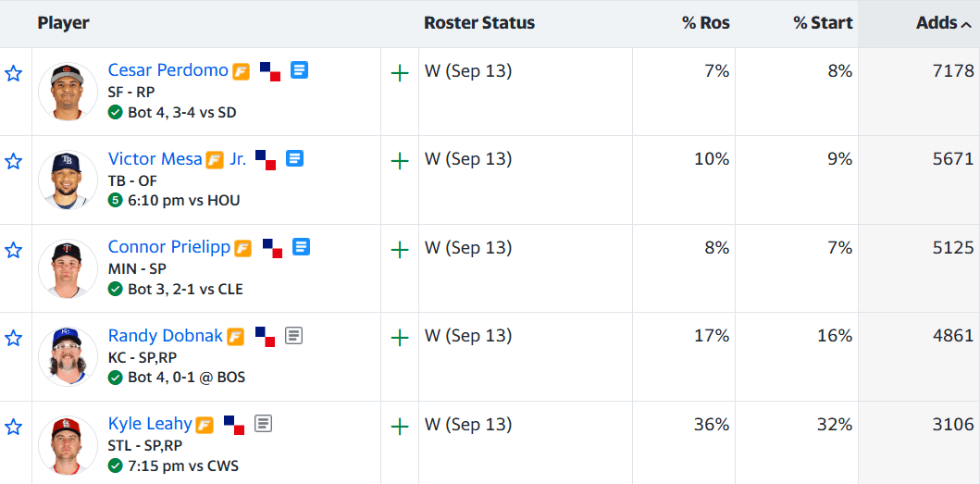This screenshot has width=980, height=484.
Task: Click the orange fantasy badge beside Connor Prielipp
Action: [243, 249]
